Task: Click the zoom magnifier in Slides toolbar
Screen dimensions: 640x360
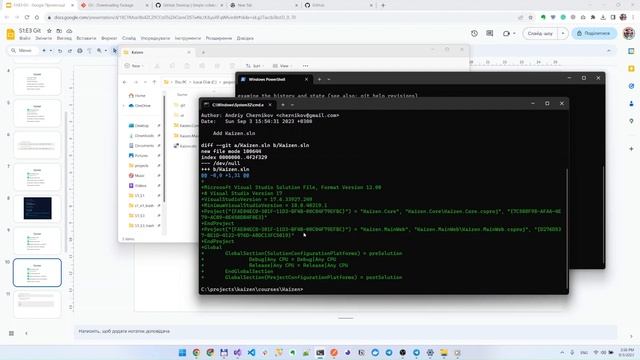Action: [x=99, y=51]
